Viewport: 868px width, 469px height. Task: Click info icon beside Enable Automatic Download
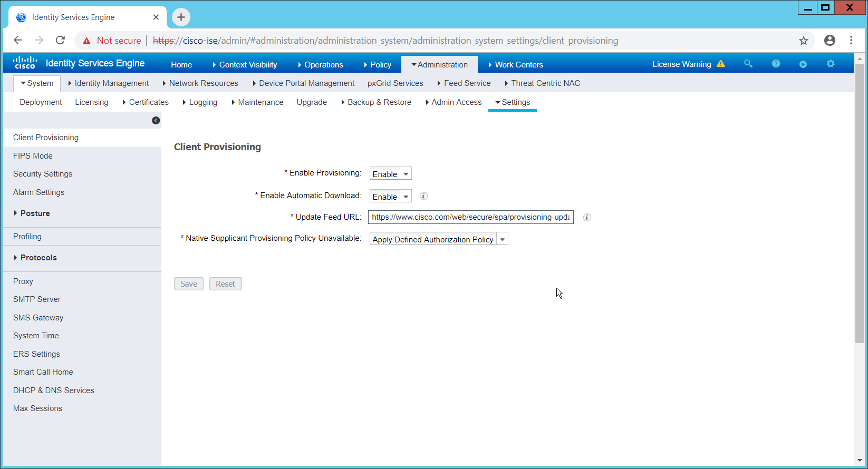423,196
